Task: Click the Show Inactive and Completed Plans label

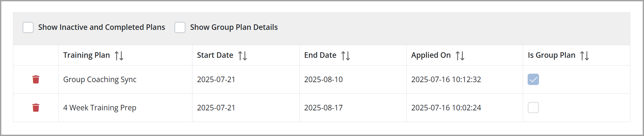Action: (x=101, y=27)
